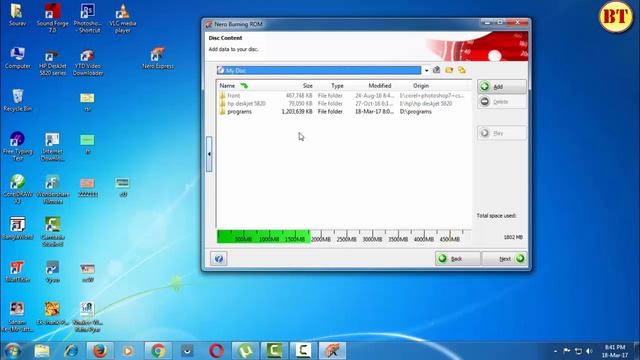Image resolution: width=640 pixels, height=360 pixels.
Task: Open Wondershare Filmora desktop shortcut
Action: [52, 189]
